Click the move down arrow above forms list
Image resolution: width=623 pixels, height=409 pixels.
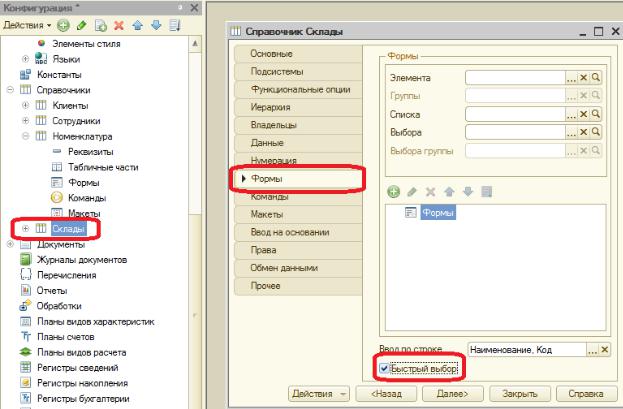[x=468, y=192]
